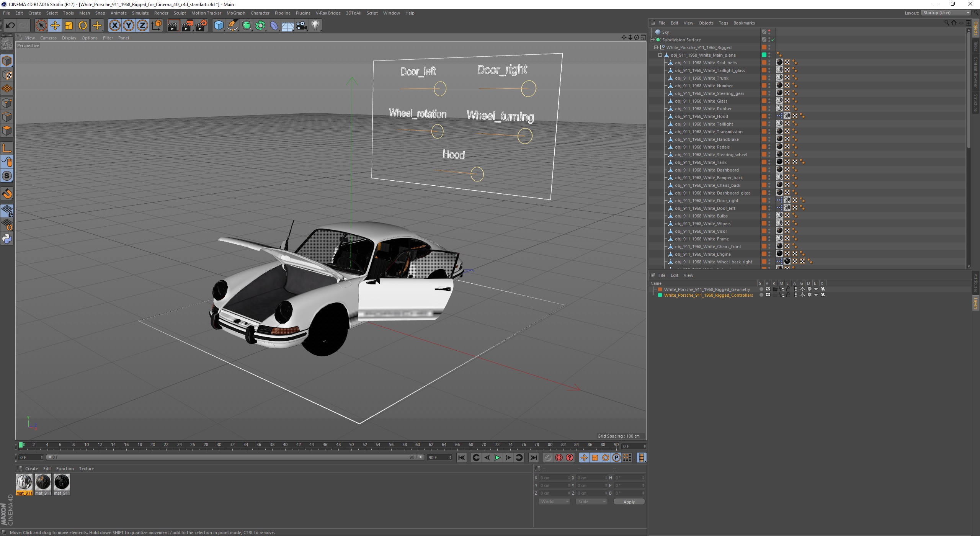Click the Undo arrow icon
Screen dimensions: 980x536
(x=10, y=26)
